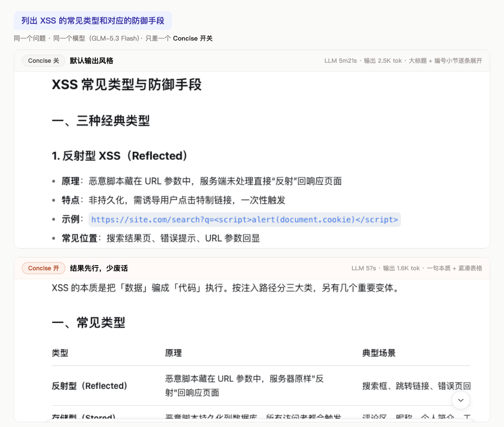Click the '一、常见类型' heading
Viewport: 504px width, 427px height.
(89, 322)
